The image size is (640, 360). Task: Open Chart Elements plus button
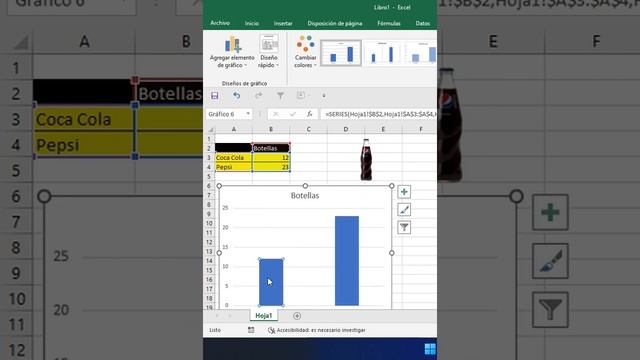point(404,192)
